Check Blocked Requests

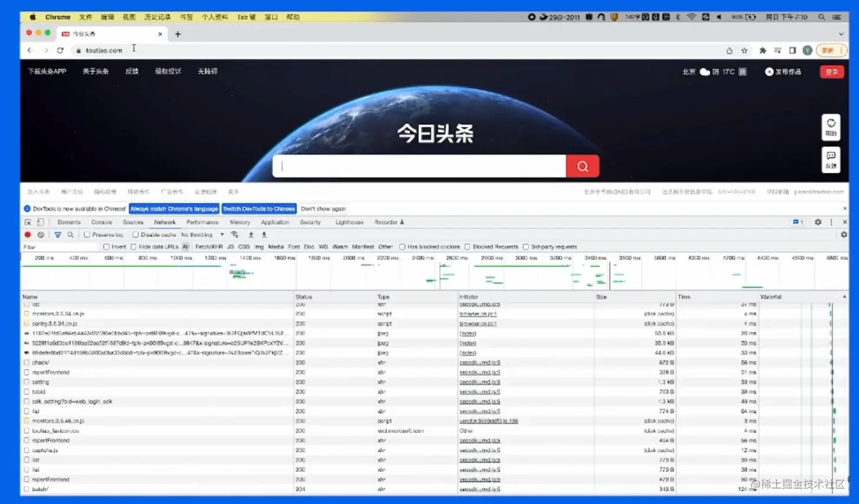(x=467, y=247)
